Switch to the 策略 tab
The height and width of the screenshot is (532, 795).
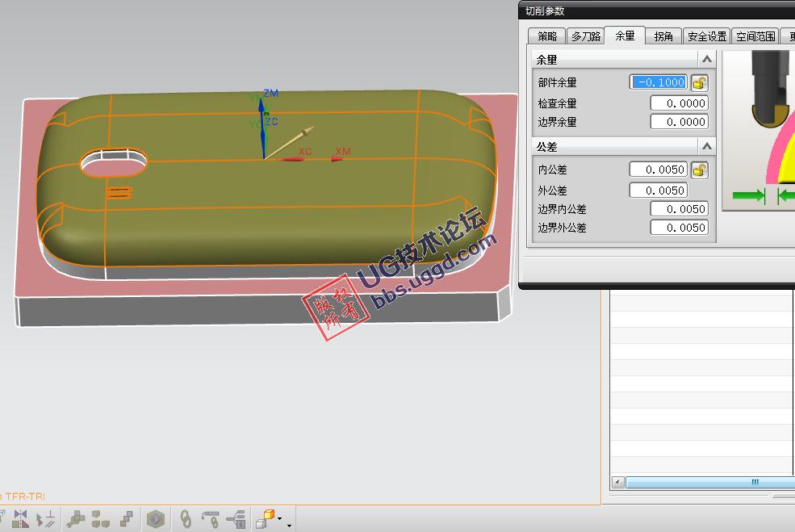click(547, 36)
